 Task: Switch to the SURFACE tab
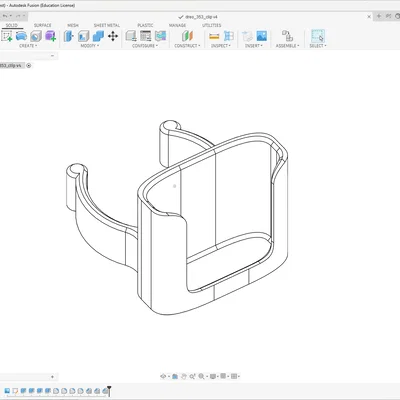43,25
